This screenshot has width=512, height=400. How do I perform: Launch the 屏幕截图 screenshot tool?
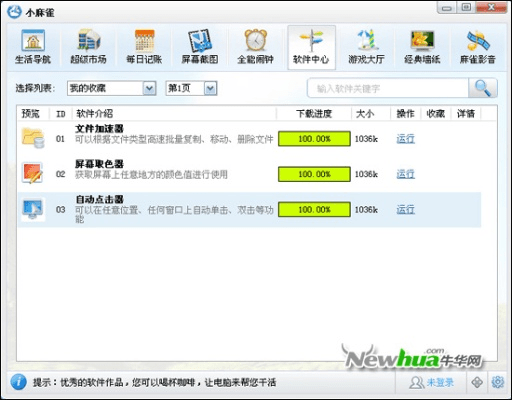tap(200, 47)
